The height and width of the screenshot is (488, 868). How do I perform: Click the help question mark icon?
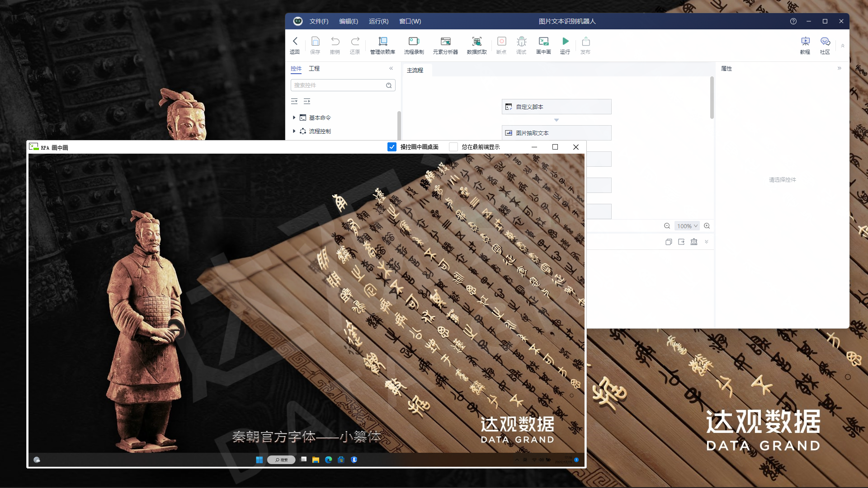793,21
